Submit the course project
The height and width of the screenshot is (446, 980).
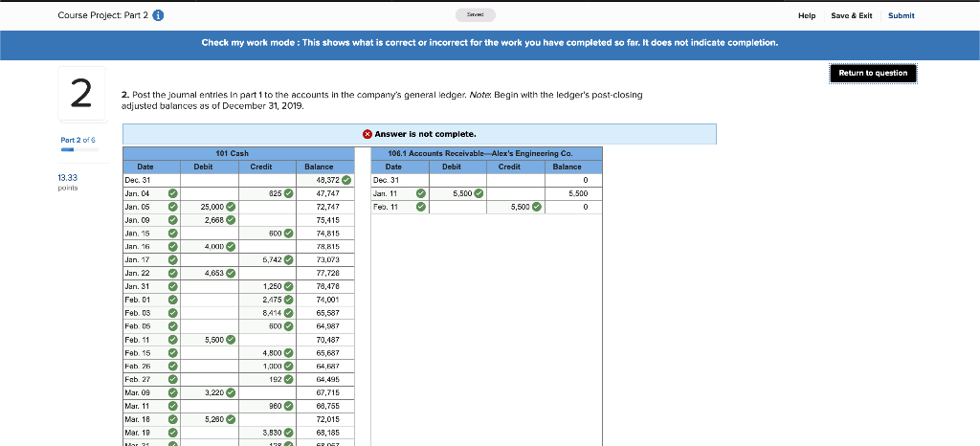tap(902, 15)
